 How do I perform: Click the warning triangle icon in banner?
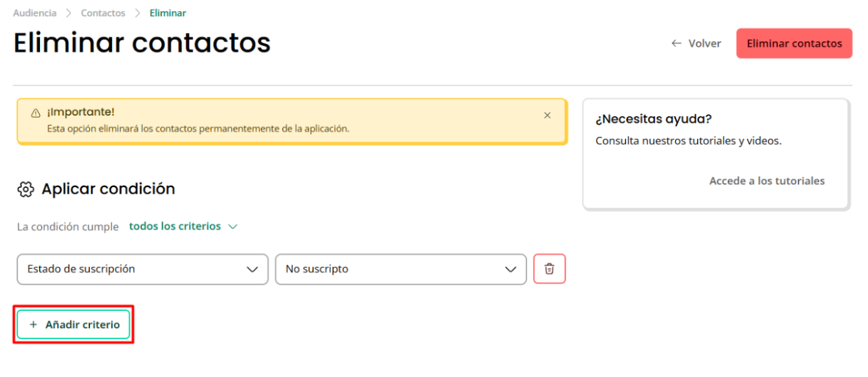point(36,113)
